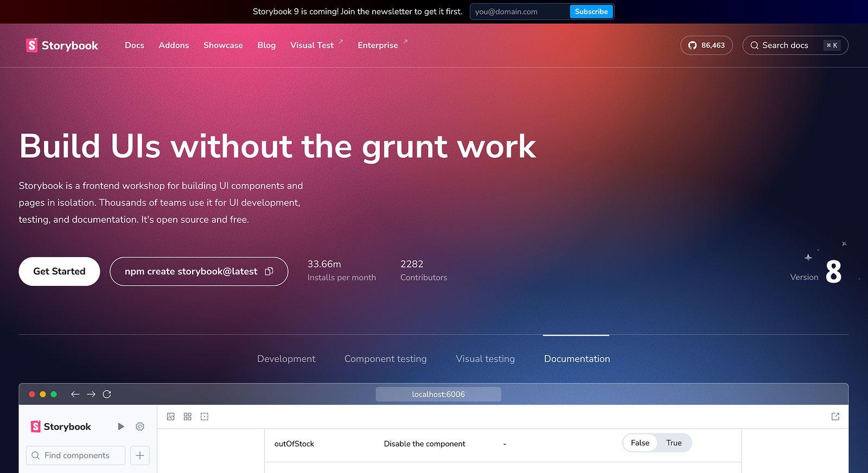Viewport: 868px width, 473px height.
Task: Click the Get Started button
Action: pyautogui.click(x=59, y=271)
